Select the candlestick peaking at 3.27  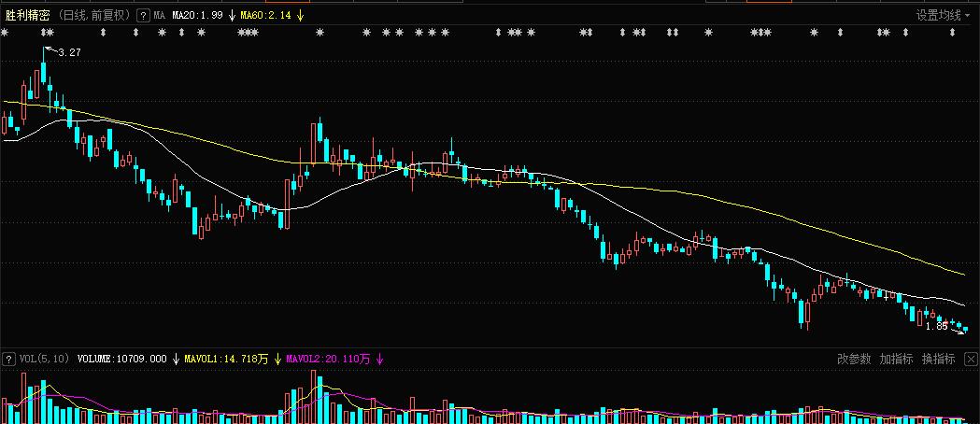click(44, 75)
